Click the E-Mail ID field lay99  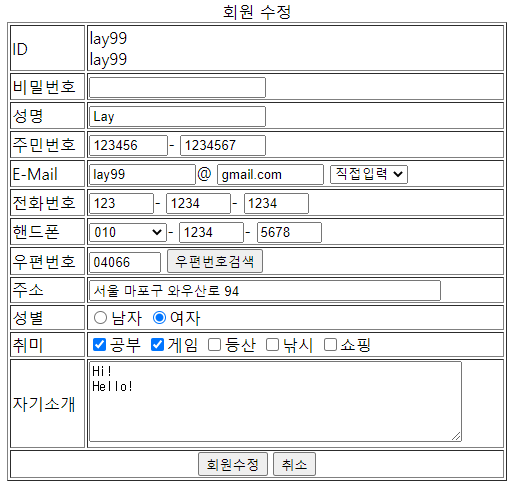(x=142, y=174)
